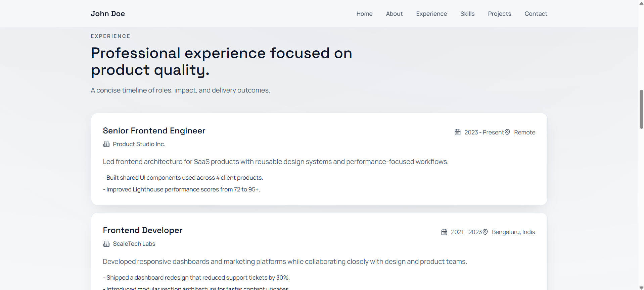Viewport: 644px width, 290px height.
Task: Click the Senior Frontend Engineer heading
Action: pyautogui.click(x=154, y=131)
